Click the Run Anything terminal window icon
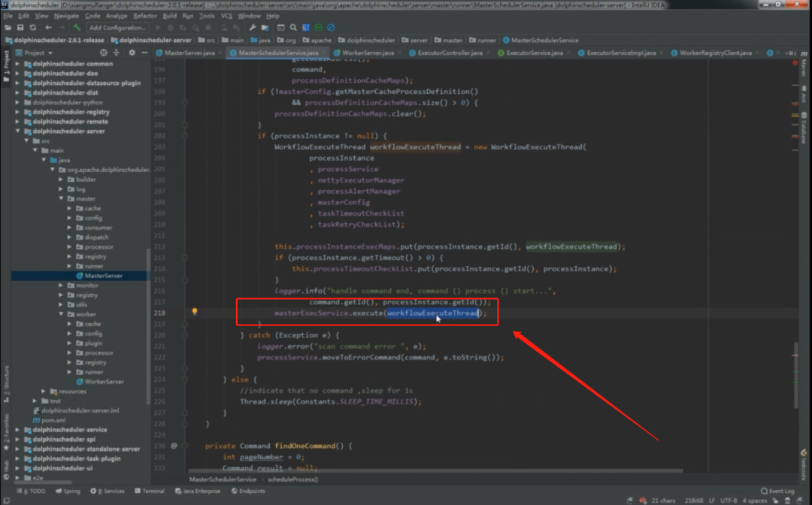The width and height of the screenshot is (812, 505). tap(280, 27)
